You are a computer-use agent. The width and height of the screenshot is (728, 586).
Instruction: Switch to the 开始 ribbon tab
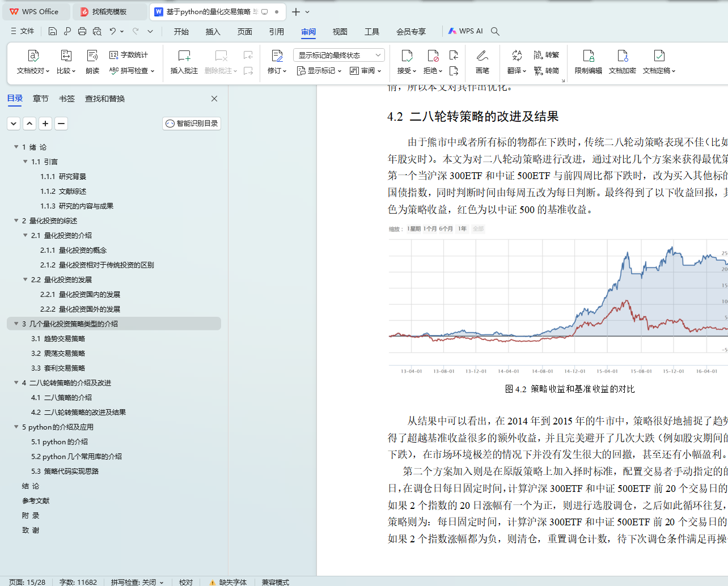point(181,32)
